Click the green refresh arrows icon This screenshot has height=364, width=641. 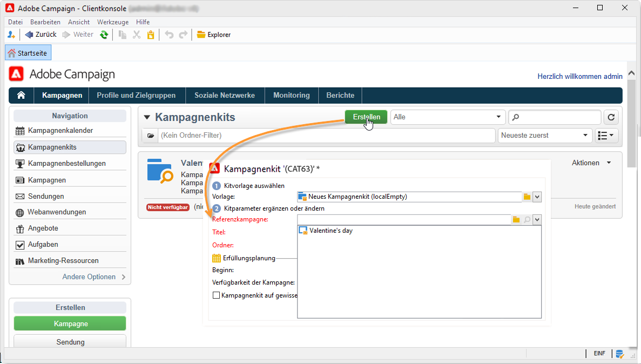click(104, 35)
